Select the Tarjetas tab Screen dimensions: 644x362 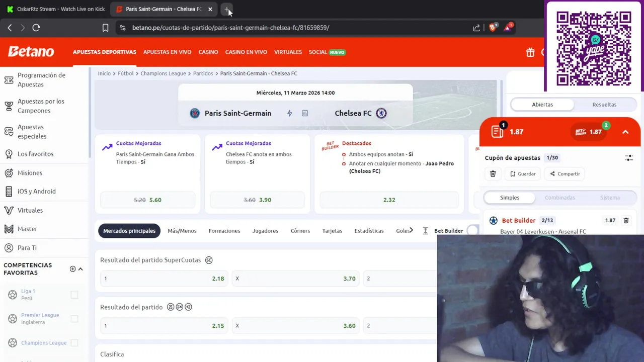tap(332, 231)
